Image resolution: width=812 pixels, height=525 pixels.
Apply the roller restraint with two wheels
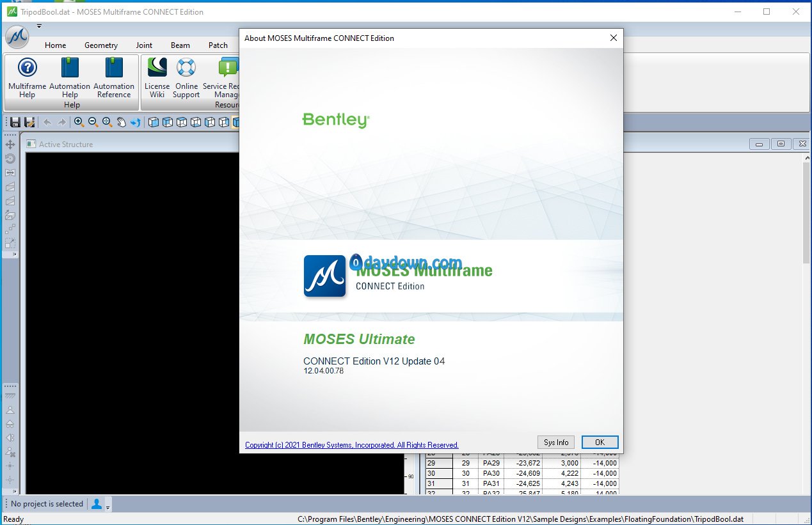(x=10, y=424)
